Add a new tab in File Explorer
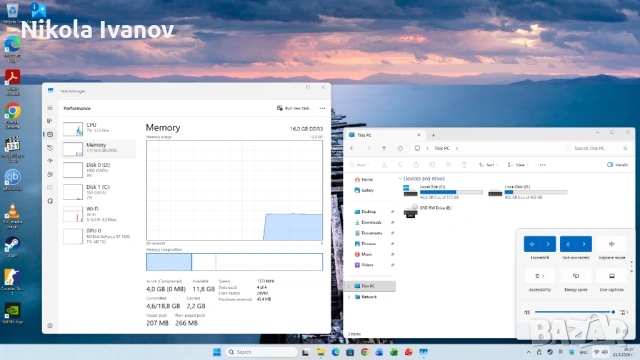Viewport: 640px width, 360px height. [433, 135]
